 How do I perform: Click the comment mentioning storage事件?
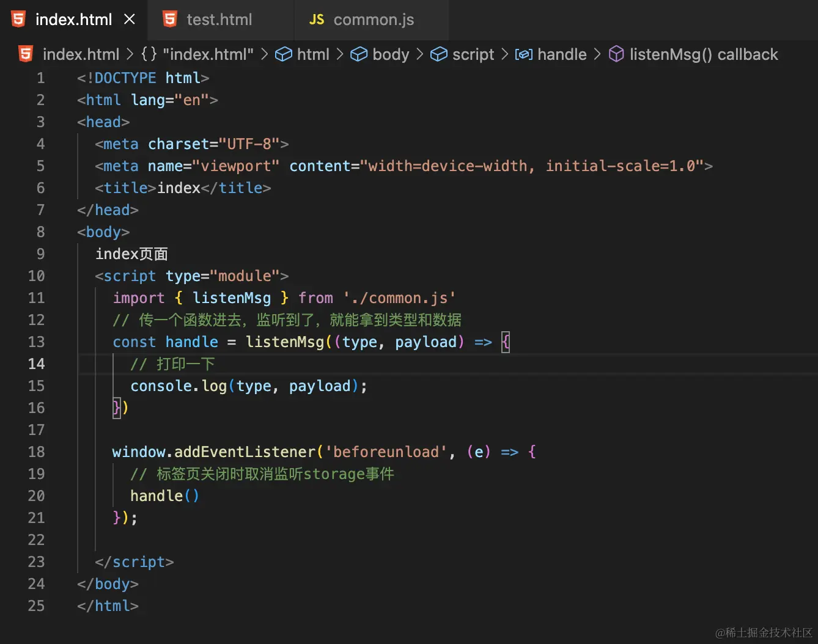[262, 474]
